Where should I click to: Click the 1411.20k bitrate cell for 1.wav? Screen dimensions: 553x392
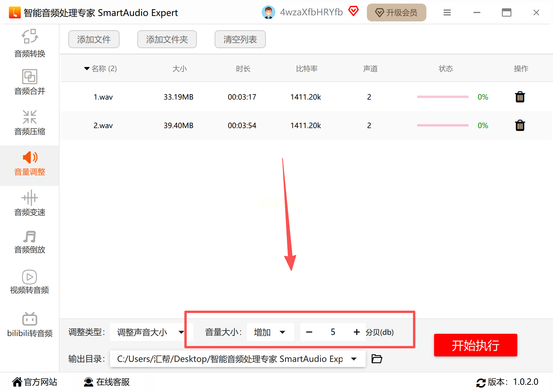click(x=306, y=97)
